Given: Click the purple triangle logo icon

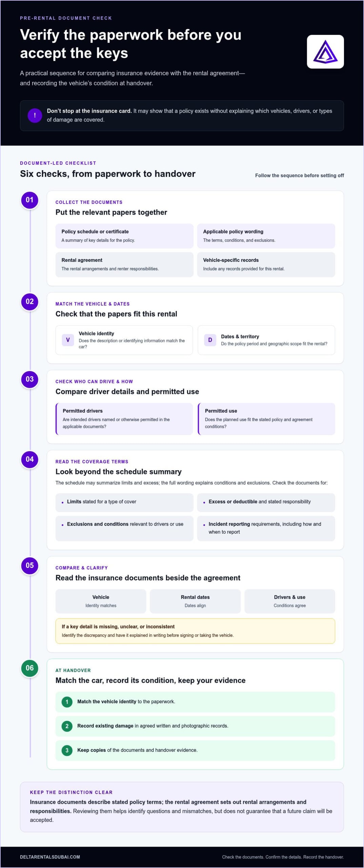Looking at the screenshot, I should click(x=325, y=52).
